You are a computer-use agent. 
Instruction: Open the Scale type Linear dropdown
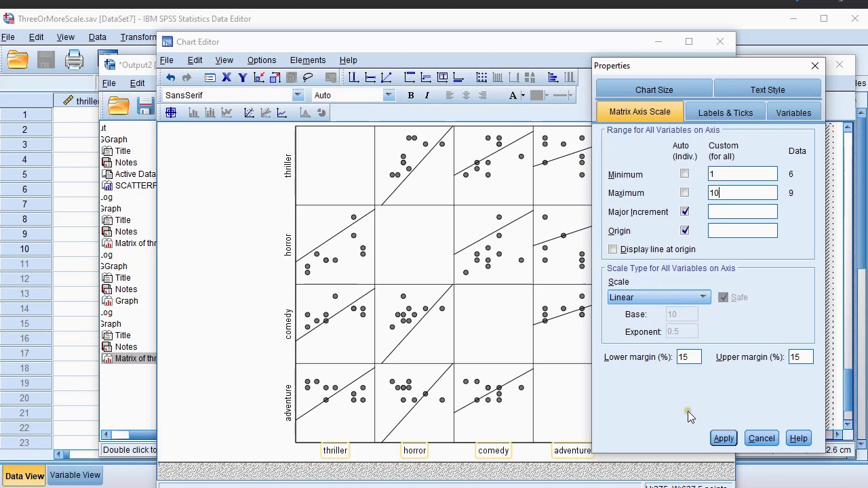click(659, 297)
